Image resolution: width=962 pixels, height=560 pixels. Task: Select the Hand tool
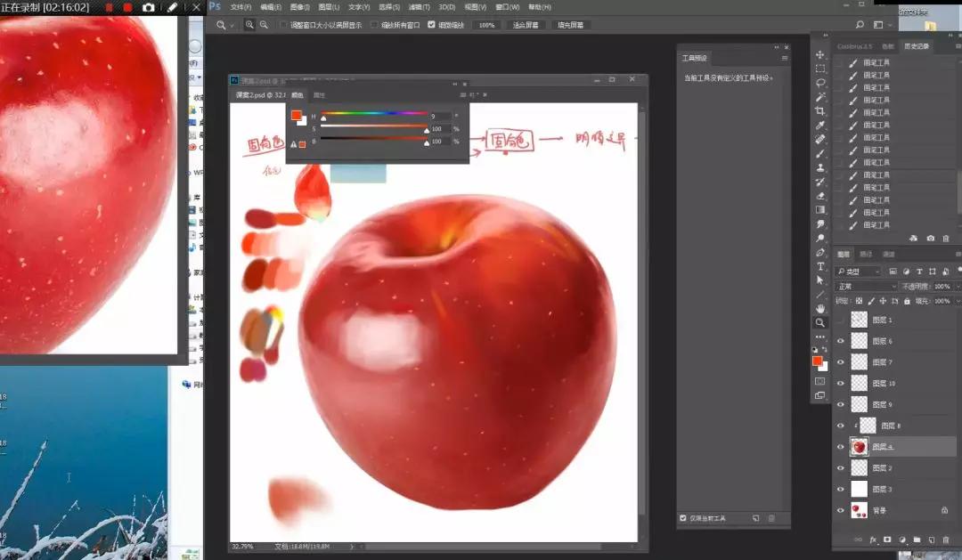point(820,308)
